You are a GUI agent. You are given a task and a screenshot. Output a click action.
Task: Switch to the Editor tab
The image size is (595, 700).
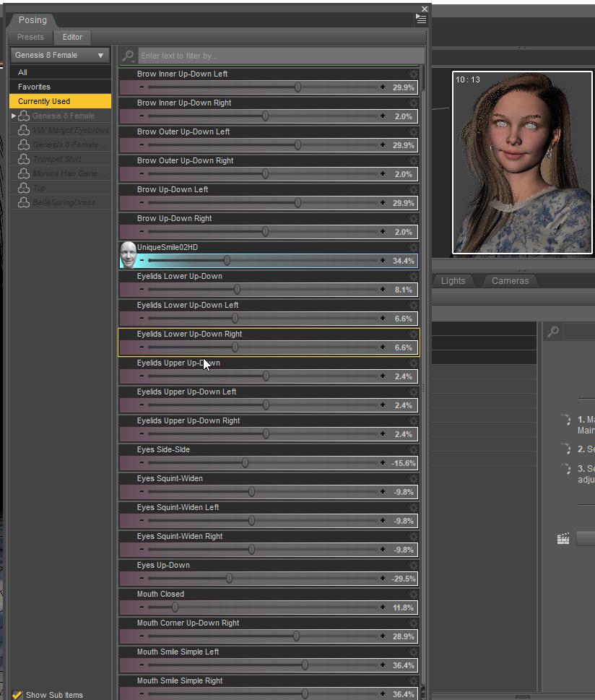tap(72, 37)
